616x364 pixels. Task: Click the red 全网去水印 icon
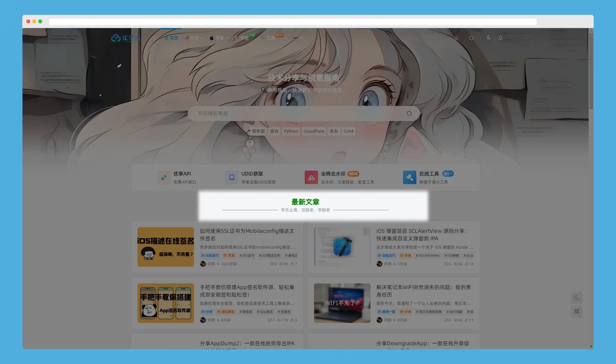(x=311, y=178)
